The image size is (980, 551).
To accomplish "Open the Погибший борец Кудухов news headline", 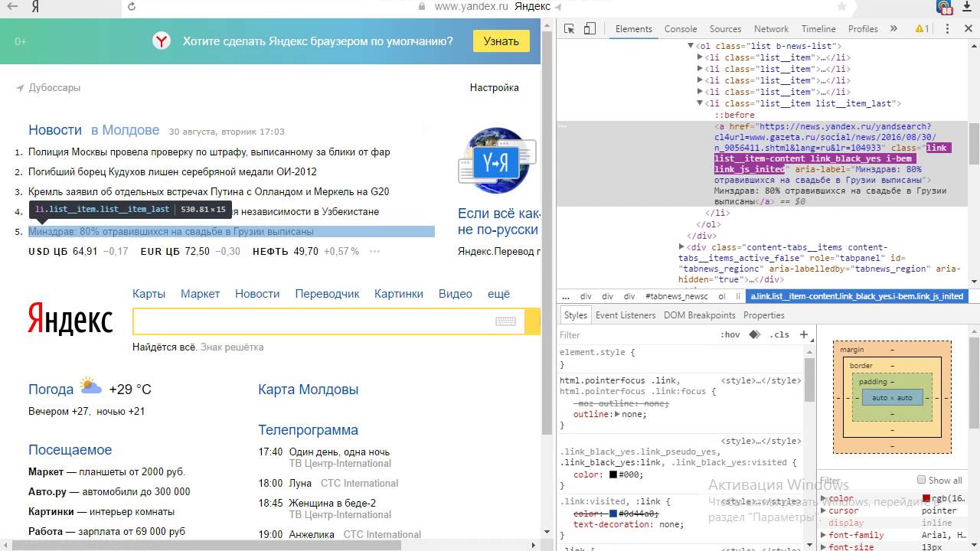I will click(172, 171).
